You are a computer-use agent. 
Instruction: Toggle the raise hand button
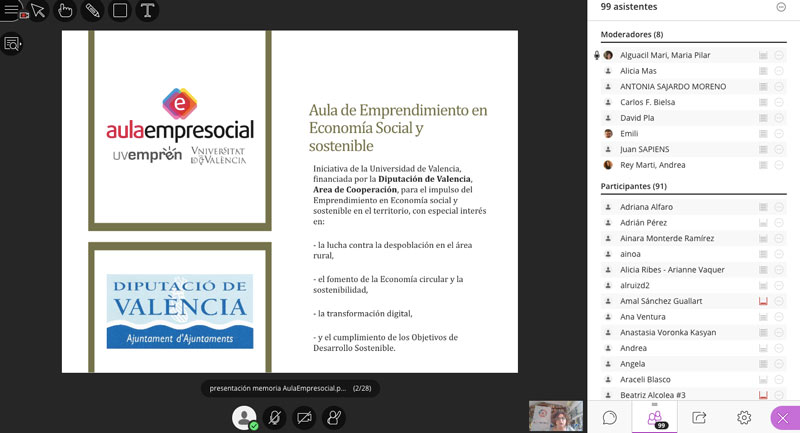(334, 417)
